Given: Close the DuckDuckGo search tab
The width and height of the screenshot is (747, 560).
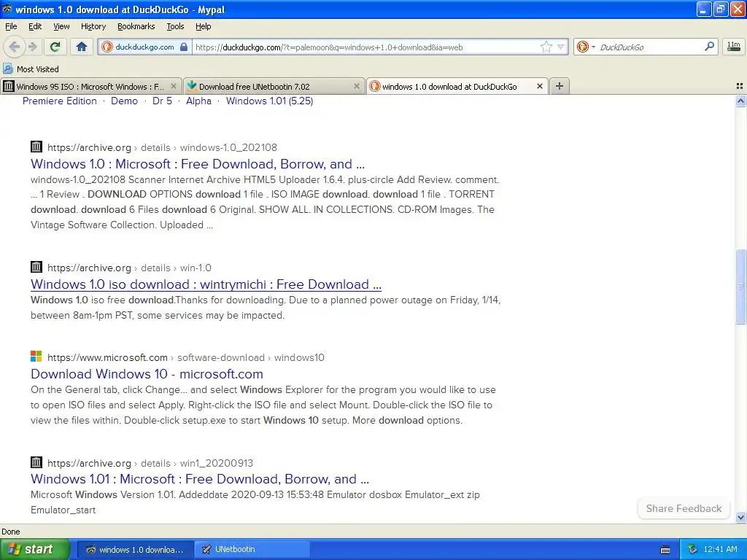Looking at the screenshot, I should click(539, 86).
